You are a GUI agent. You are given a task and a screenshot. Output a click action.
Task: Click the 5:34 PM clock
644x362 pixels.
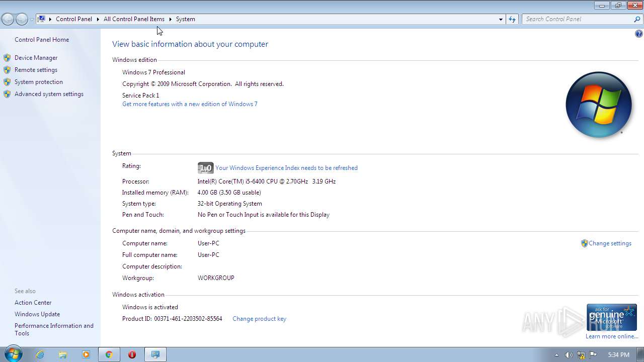618,355
